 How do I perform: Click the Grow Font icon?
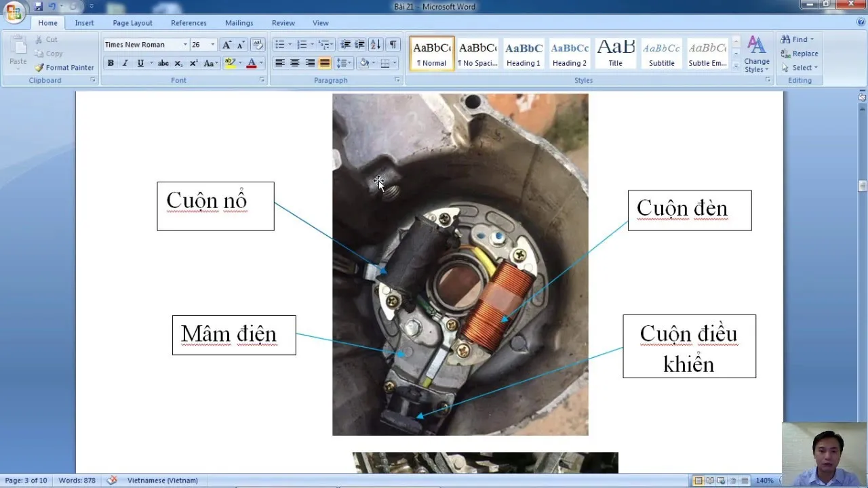coord(226,45)
